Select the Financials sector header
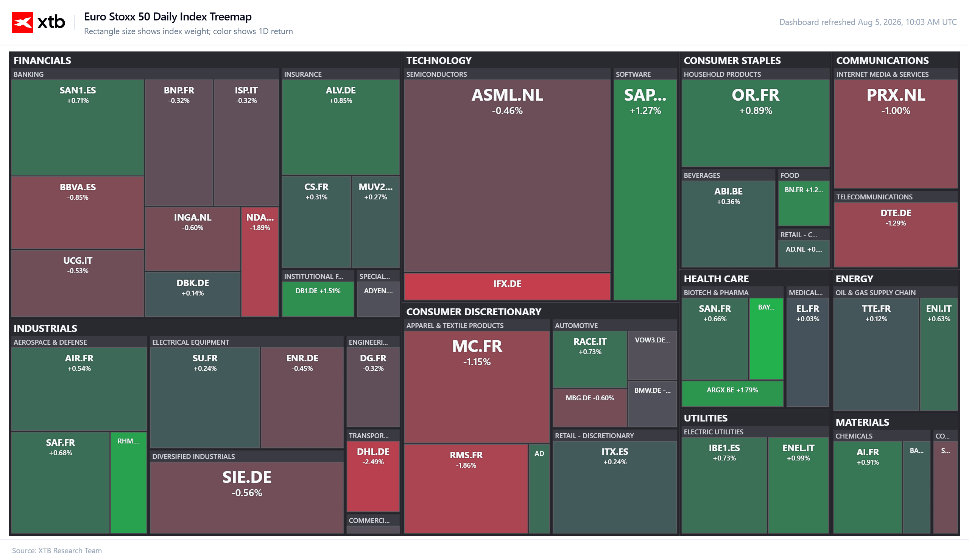Image resolution: width=969 pixels, height=560 pixels. click(x=42, y=60)
